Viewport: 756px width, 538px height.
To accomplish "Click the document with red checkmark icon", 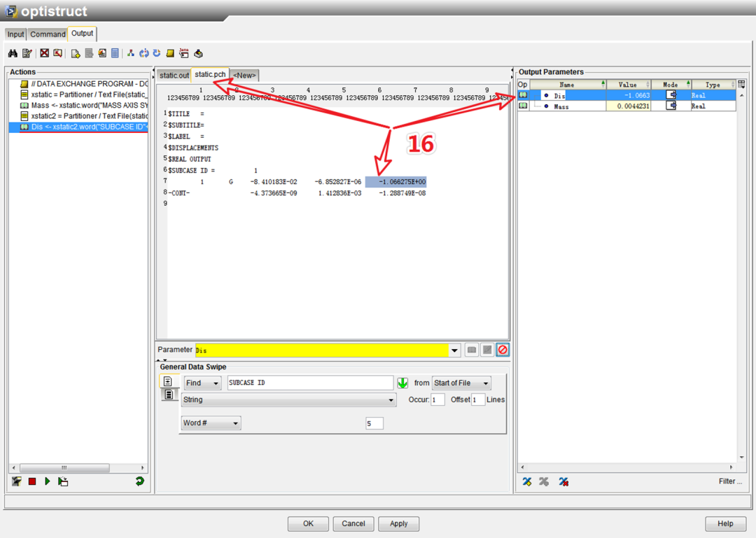I will pyautogui.click(x=102, y=53).
